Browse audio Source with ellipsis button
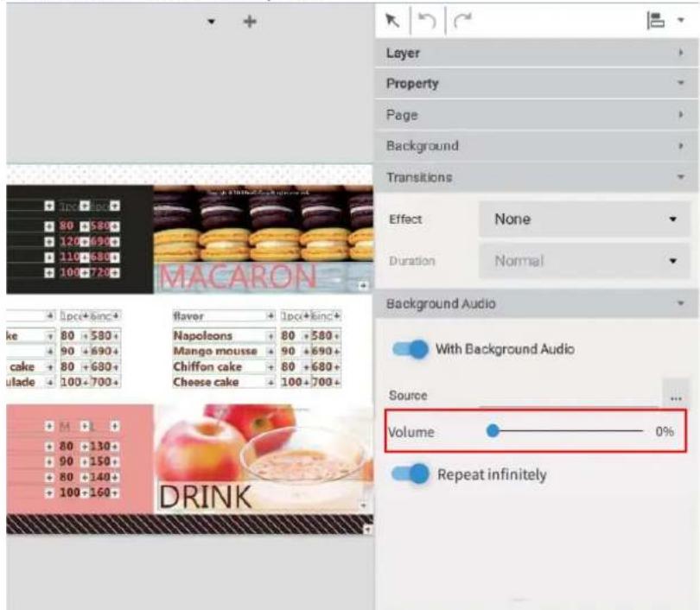Image resolution: width=700 pixels, height=610 pixels. (676, 394)
